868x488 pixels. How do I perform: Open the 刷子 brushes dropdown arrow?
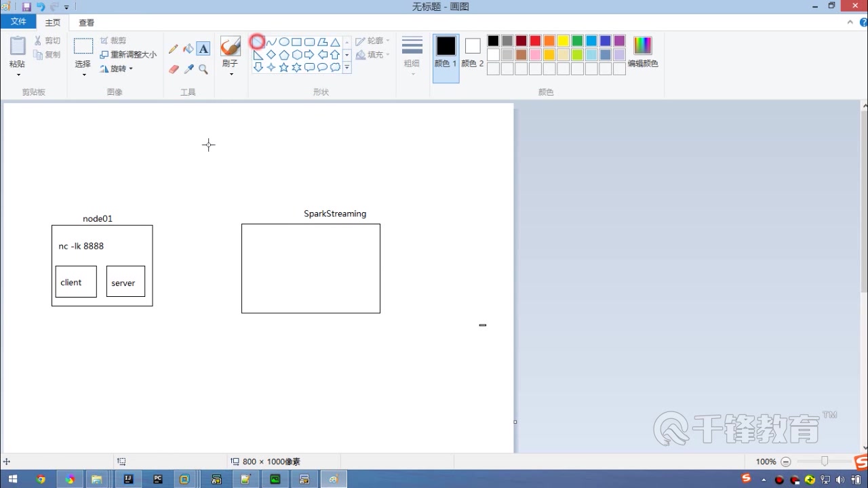(x=231, y=74)
